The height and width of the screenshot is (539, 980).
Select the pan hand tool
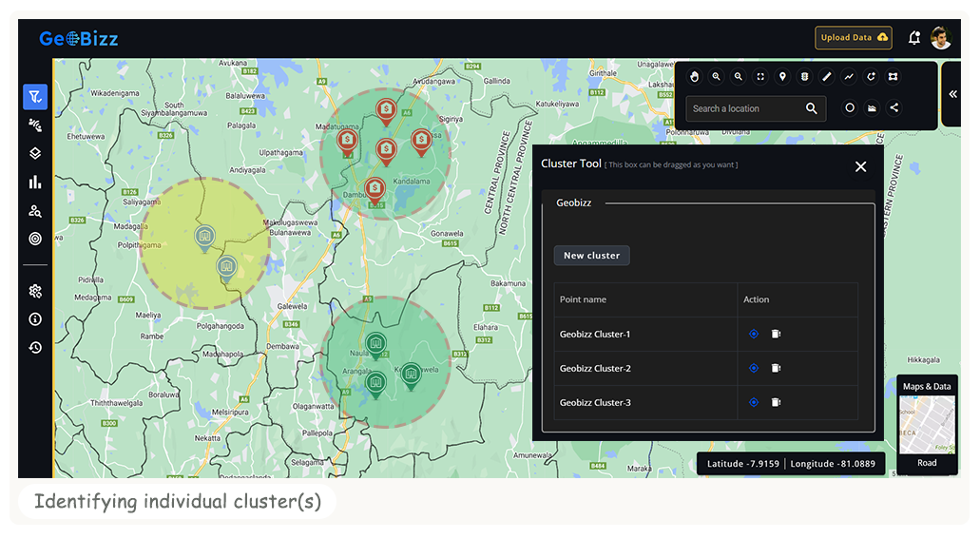[x=694, y=76]
